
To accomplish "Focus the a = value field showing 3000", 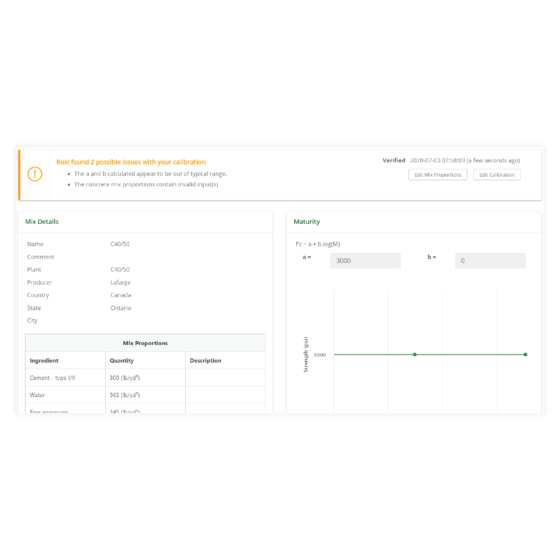I will coord(365,261).
